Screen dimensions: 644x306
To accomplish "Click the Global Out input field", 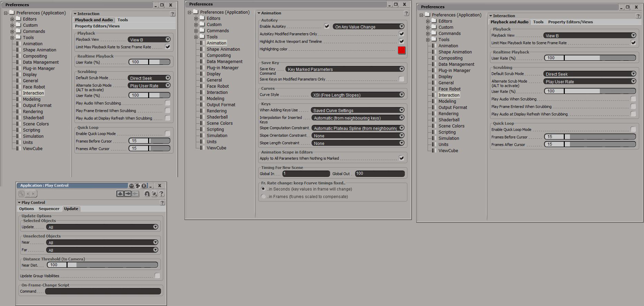I will [x=380, y=174].
